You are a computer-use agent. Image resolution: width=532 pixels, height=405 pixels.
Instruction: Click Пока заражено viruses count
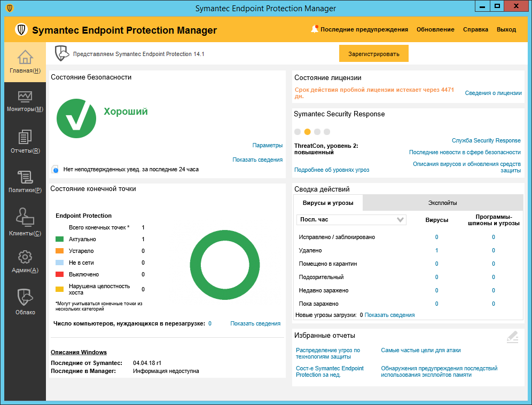tap(437, 304)
